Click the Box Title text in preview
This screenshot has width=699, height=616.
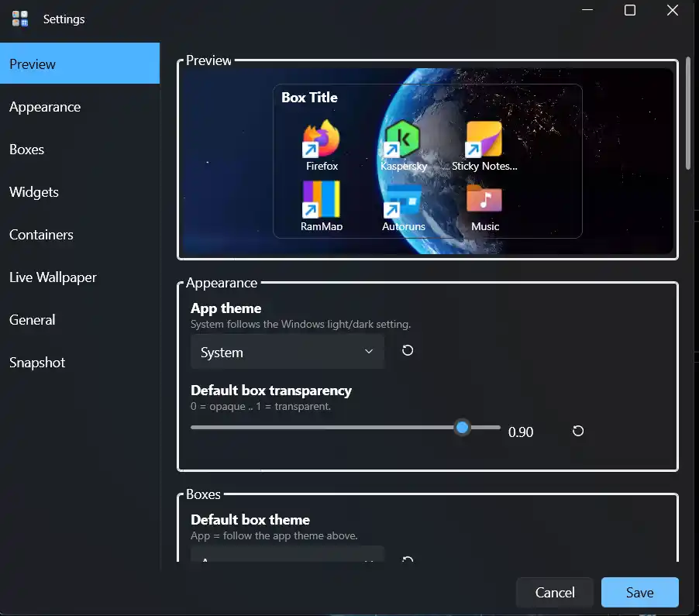[309, 98]
